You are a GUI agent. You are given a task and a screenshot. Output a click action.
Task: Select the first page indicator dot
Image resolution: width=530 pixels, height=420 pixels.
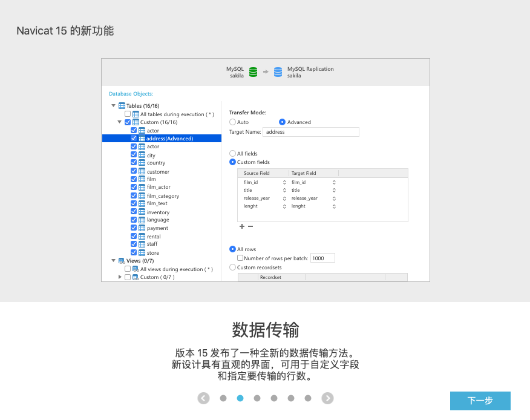(x=223, y=398)
